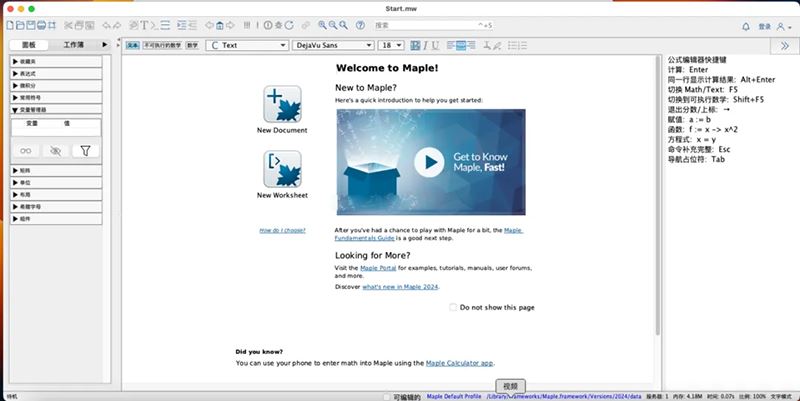Click the Undo arrow icon
Viewport: 800px width, 401px height.
click(106, 25)
